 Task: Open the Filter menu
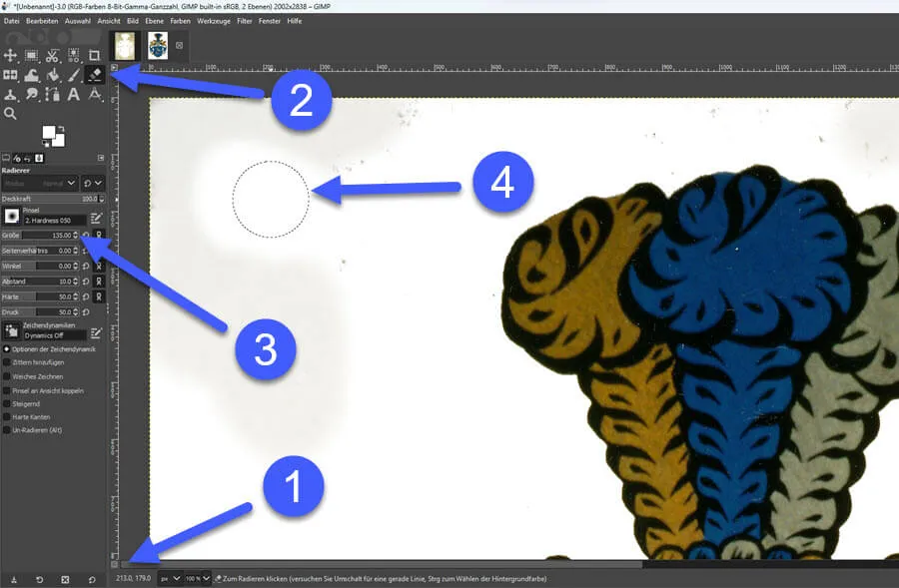click(x=245, y=20)
